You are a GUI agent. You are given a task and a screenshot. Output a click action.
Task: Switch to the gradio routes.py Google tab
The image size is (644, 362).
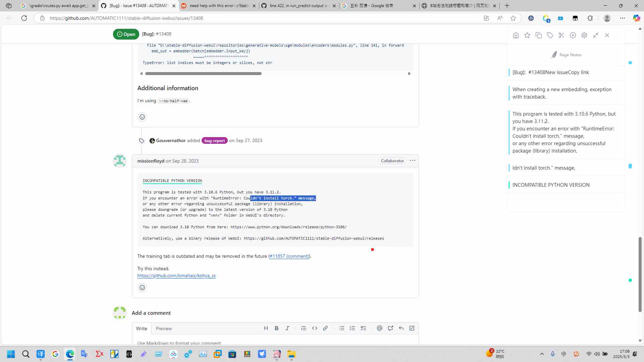[58, 6]
